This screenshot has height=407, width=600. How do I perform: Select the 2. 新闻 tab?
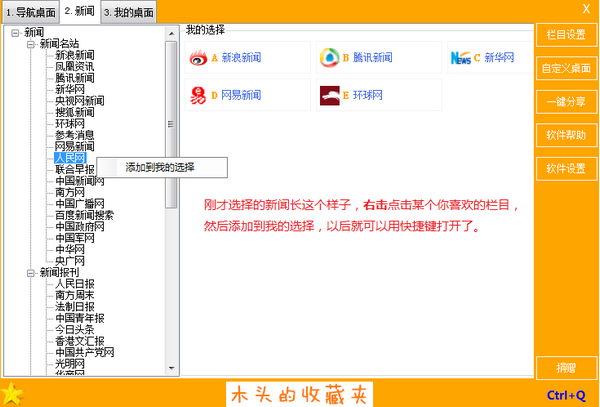(80, 11)
